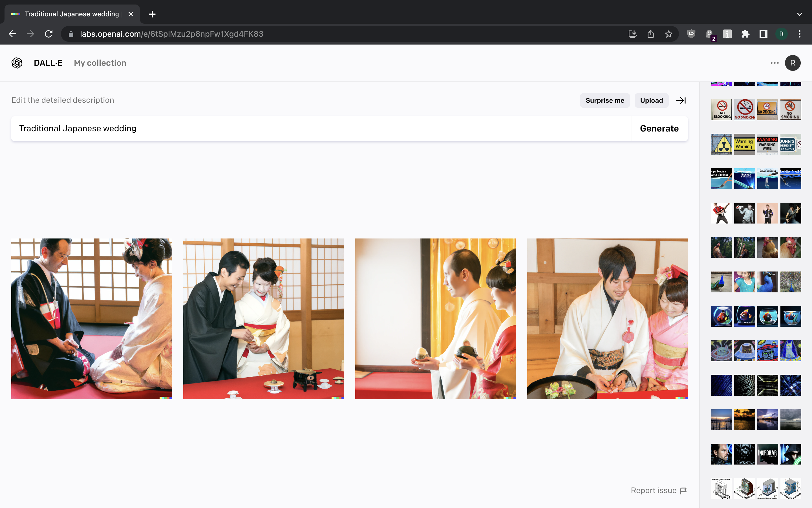812x508 pixels.
Task: Close the Traditional Japanese wedding tab
Action: pos(131,14)
